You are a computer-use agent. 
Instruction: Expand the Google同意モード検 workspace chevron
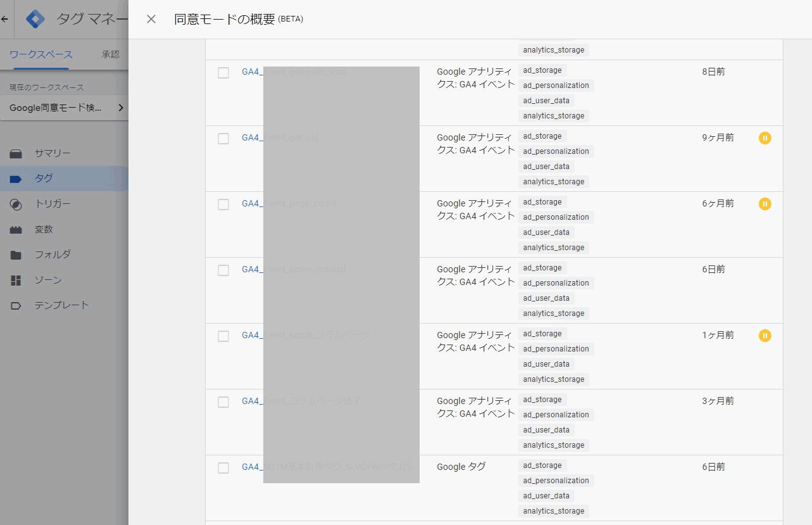121,108
